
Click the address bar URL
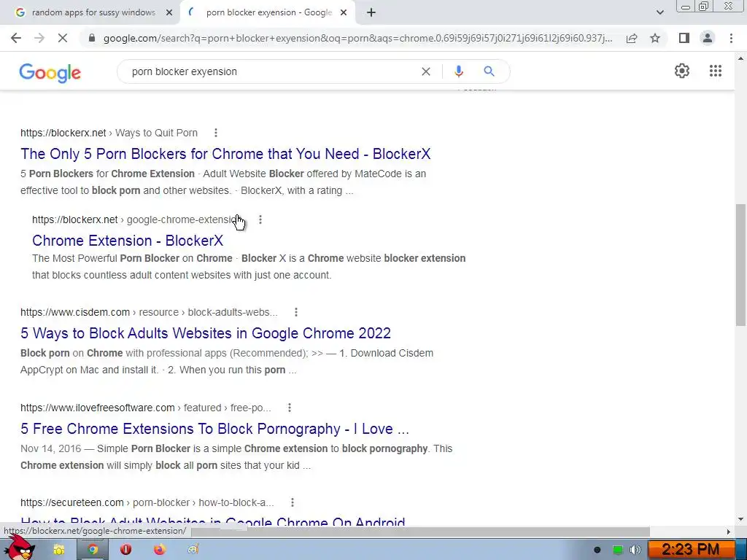[357, 38]
